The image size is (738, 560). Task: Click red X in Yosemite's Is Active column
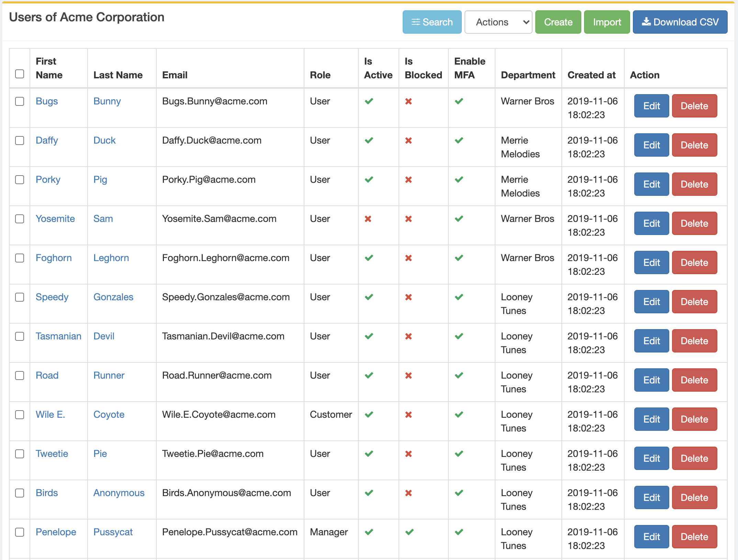(x=368, y=219)
